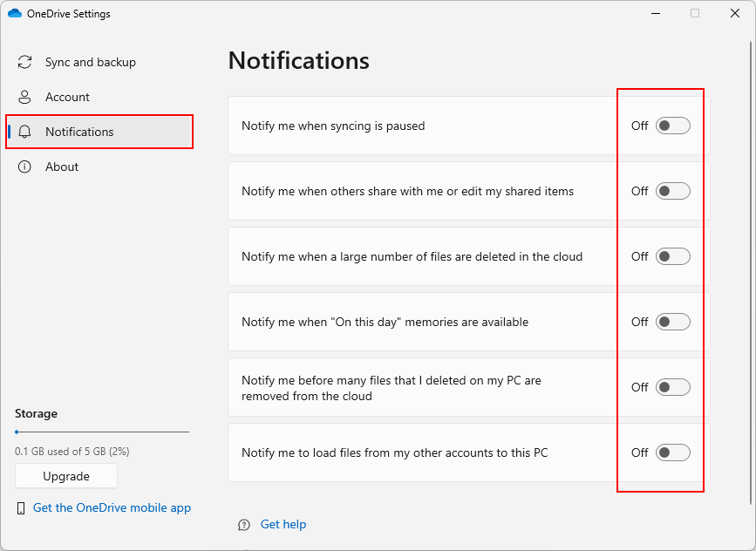Click the Account person icon
The image size is (756, 551).
[24, 97]
